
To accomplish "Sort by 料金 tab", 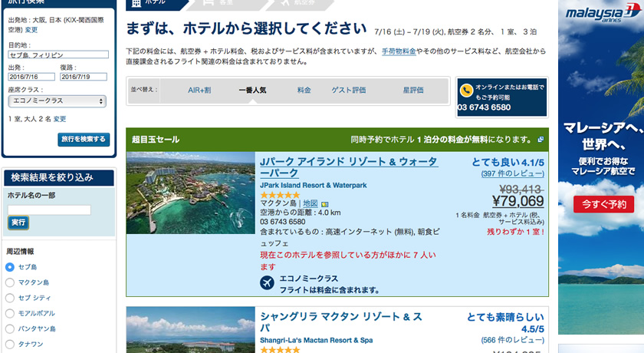I will [304, 91].
